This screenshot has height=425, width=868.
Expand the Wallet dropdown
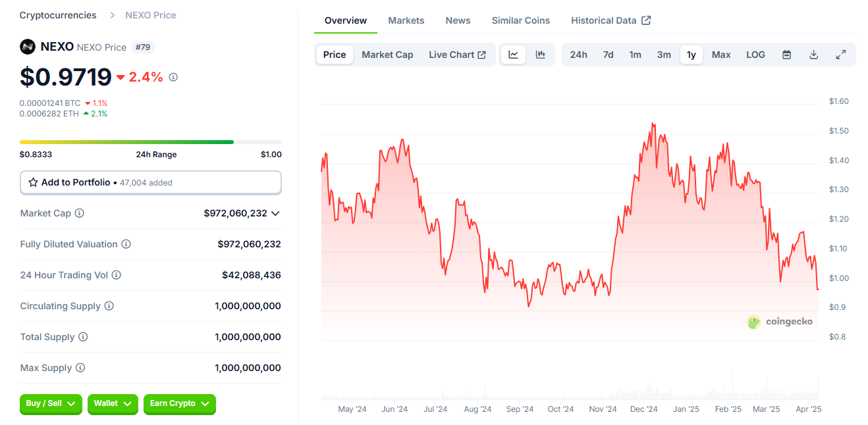(113, 404)
